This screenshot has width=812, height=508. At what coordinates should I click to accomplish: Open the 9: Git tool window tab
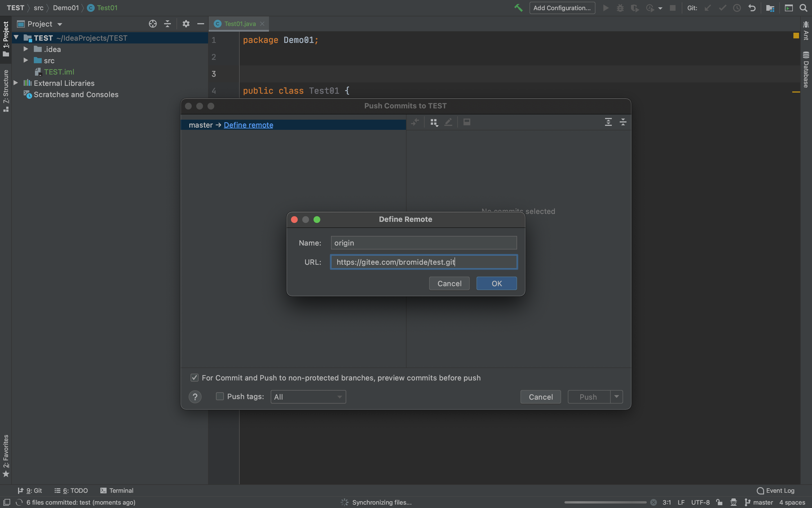30,491
